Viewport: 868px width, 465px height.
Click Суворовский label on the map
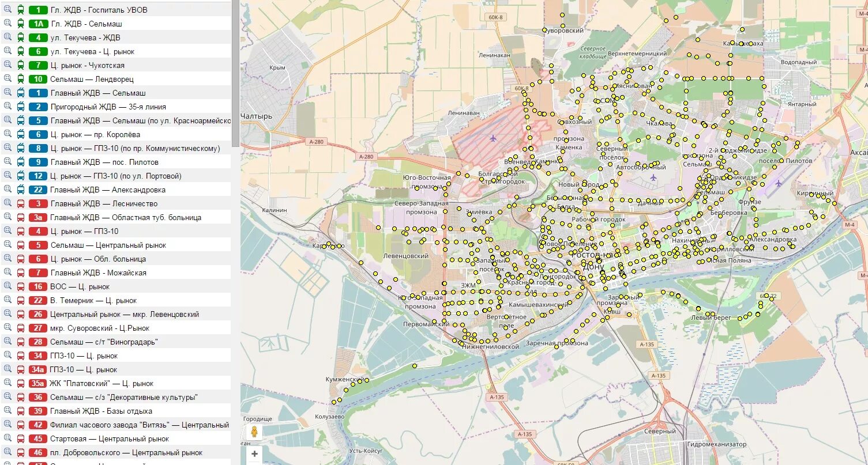tap(563, 31)
